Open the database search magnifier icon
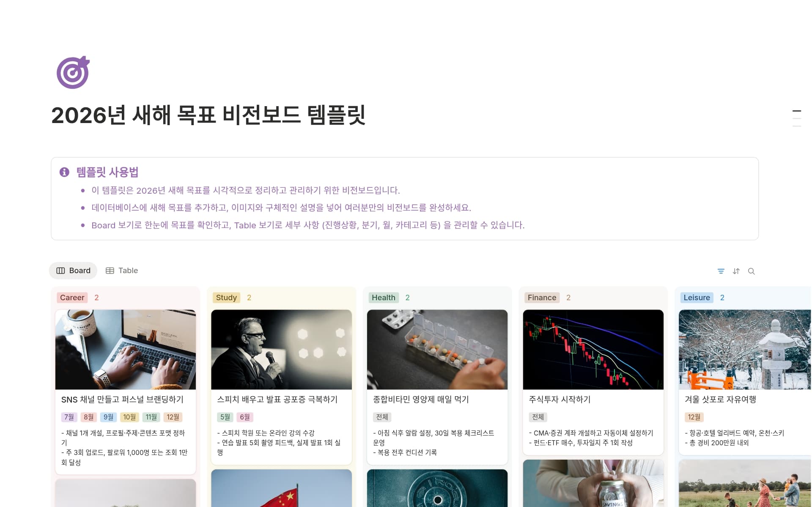The height and width of the screenshot is (507, 812). tap(752, 271)
